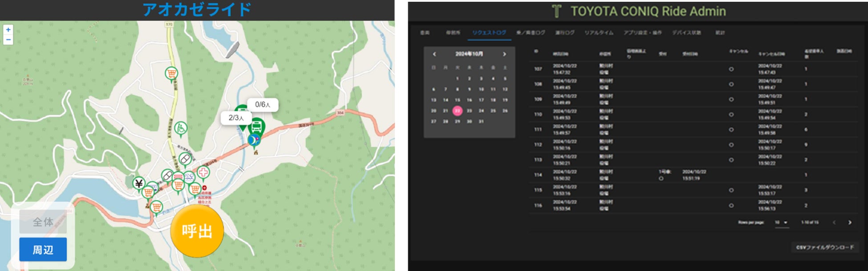Click the 15:50:16 request time cell
The image size is (868, 271).
click(x=562, y=148)
